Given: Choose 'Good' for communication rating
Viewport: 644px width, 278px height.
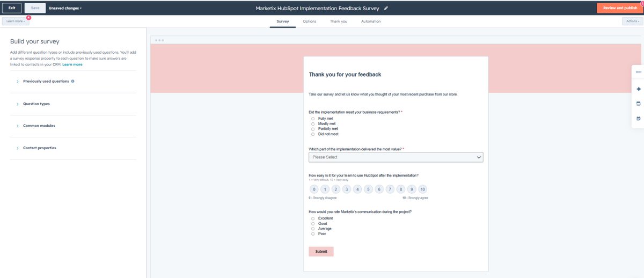Looking at the screenshot, I should [x=313, y=224].
